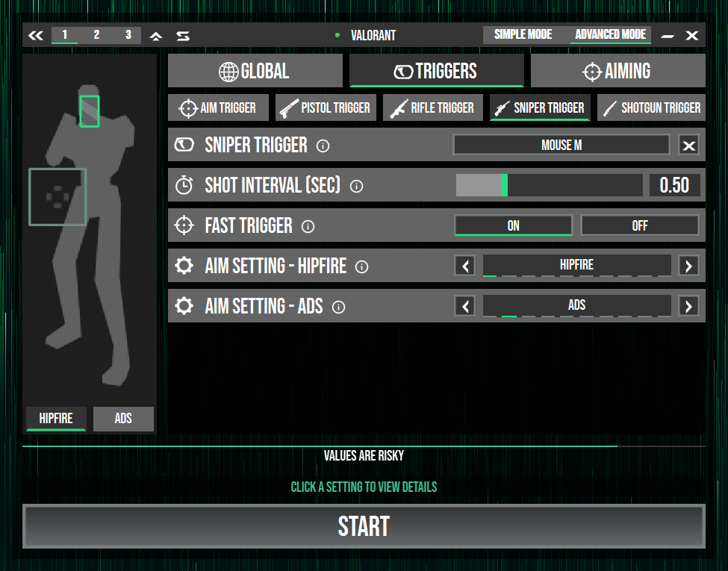
Task: Switch to the Rifle Trigger sub-tab
Action: (432, 107)
